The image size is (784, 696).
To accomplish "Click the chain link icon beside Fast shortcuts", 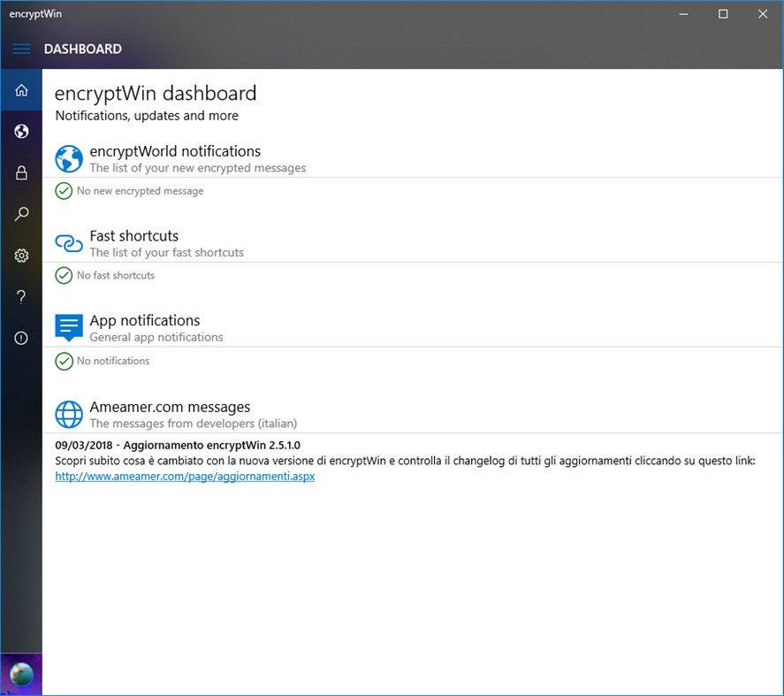I will point(68,243).
